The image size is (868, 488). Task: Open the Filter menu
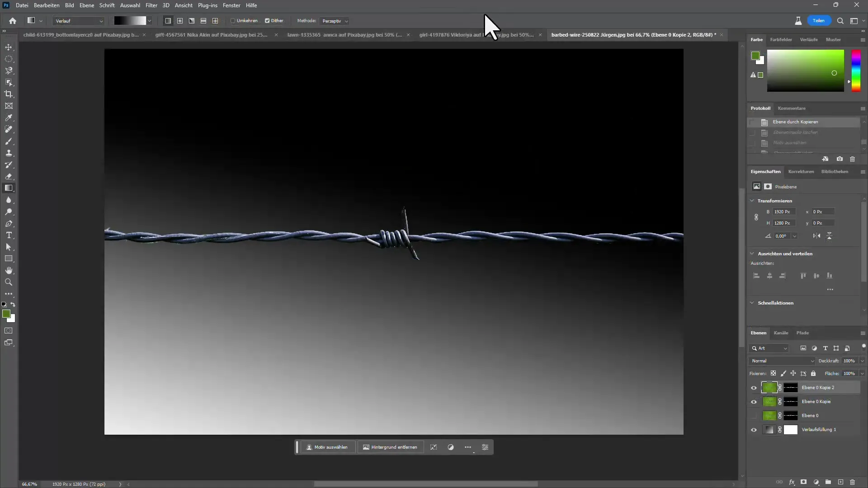tap(151, 5)
